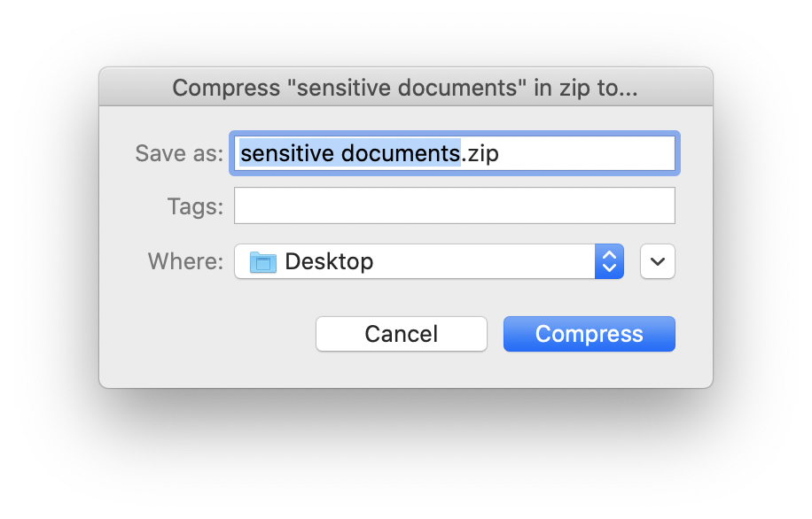812x519 pixels.
Task: Click the "Save as:" label
Action: tap(179, 153)
